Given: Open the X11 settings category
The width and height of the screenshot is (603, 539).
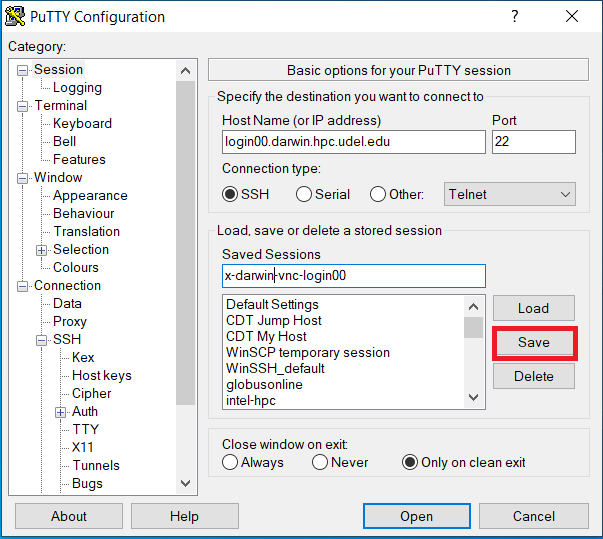Looking at the screenshot, I should (82, 447).
